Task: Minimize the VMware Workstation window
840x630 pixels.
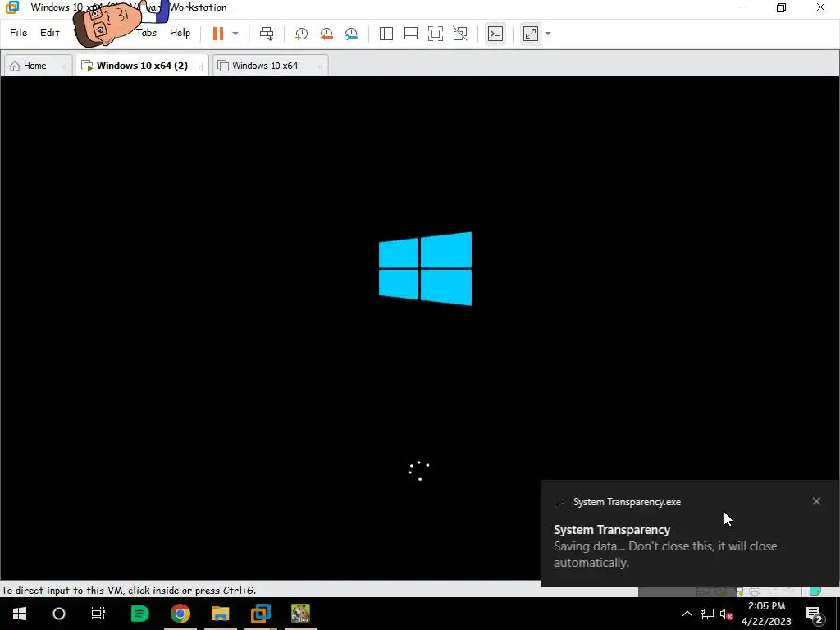Action: pyautogui.click(x=743, y=7)
